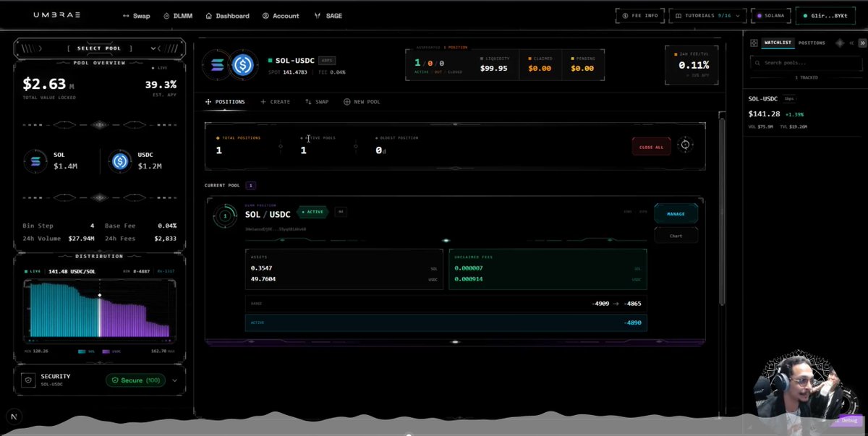This screenshot has height=436, width=868.
Task: Open SOL-USDC in the watchlist
Action: click(x=763, y=98)
